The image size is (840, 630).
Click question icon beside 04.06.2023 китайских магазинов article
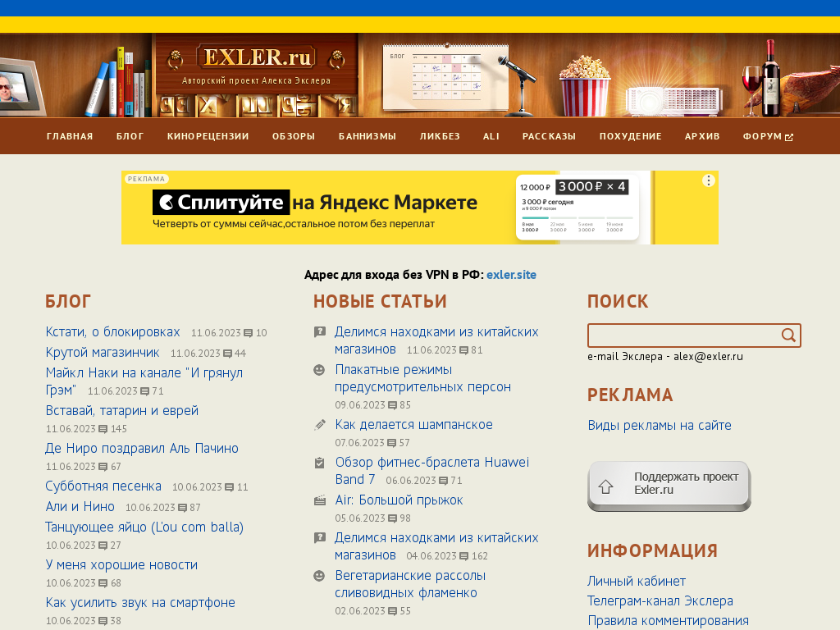319,538
